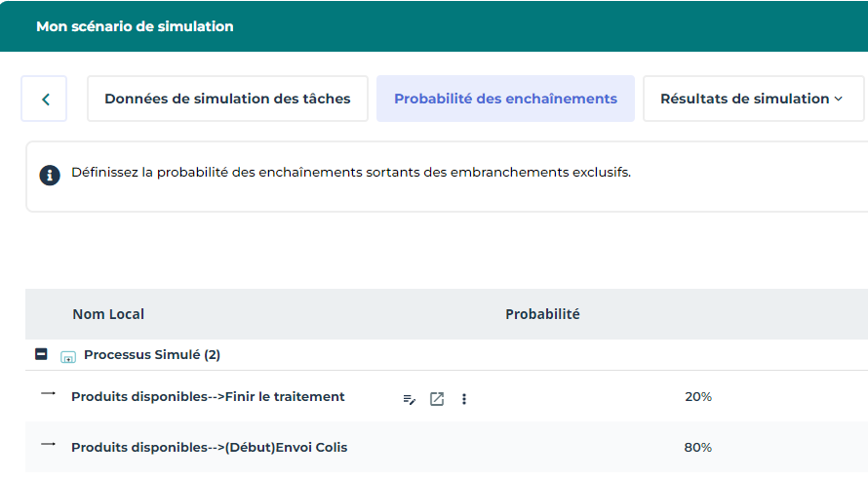The width and height of the screenshot is (868, 481).
Task: Open the three-dot menu for Finir le traitement
Action: click(464, 398)
